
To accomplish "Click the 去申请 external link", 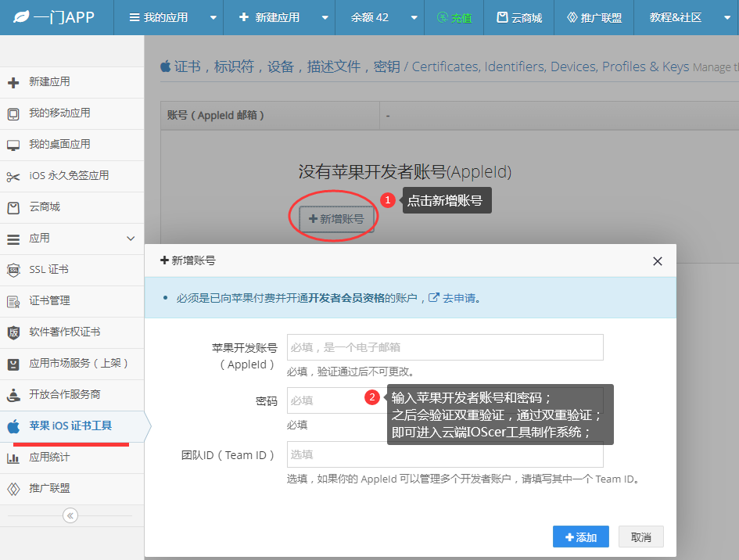I will [x=454, y=298].
